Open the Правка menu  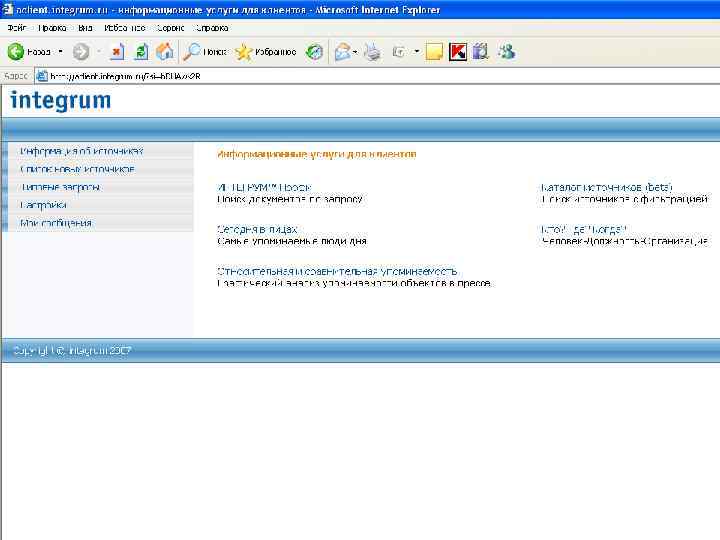pos(52,28)
